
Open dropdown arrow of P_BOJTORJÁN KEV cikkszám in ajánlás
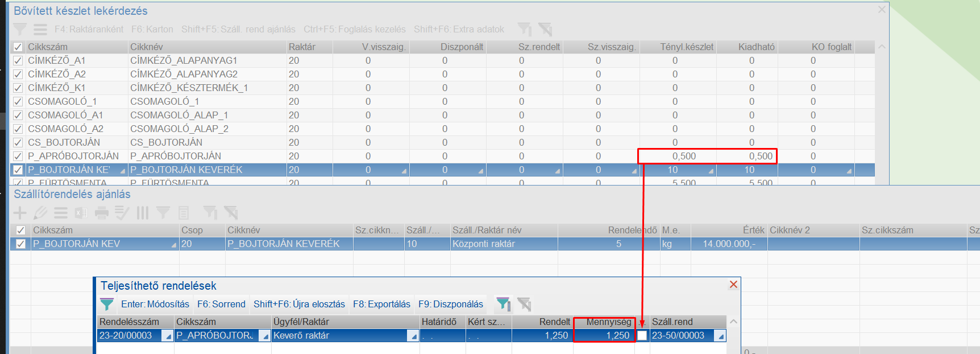174,245
